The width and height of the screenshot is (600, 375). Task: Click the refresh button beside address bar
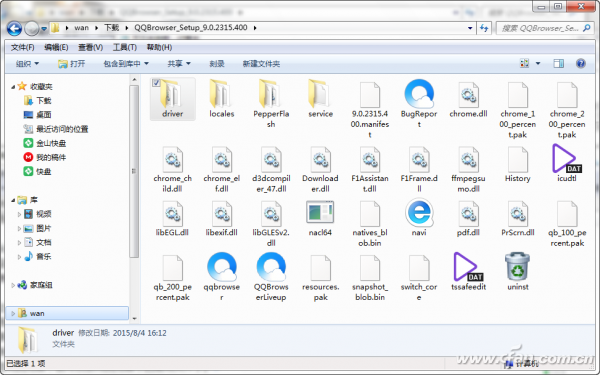pyautogui.click(x=484, y=28)
